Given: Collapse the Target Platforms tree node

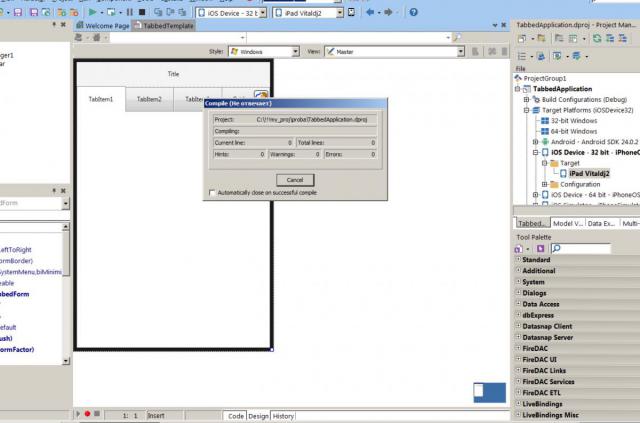Looking at the screenshot, I should point(527,110).
